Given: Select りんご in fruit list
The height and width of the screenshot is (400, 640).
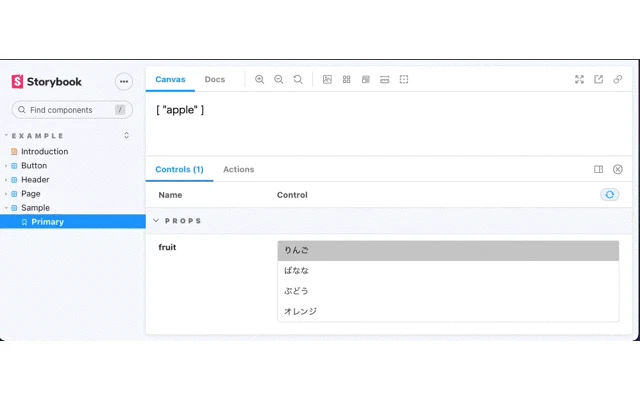Looking at the screenshot, I should point(448,251).
